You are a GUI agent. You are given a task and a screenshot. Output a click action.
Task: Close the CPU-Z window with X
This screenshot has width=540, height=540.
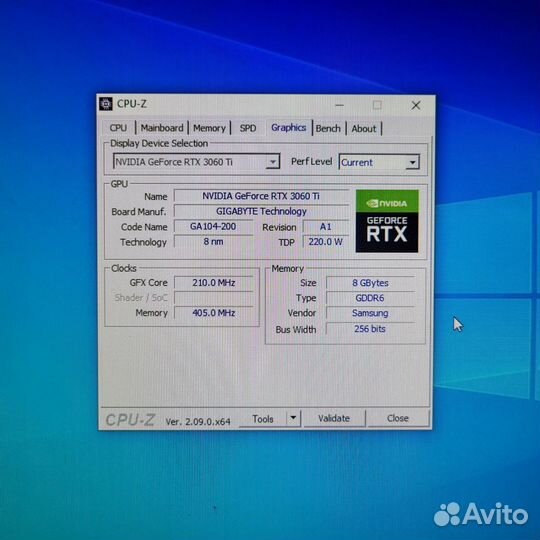416,105
